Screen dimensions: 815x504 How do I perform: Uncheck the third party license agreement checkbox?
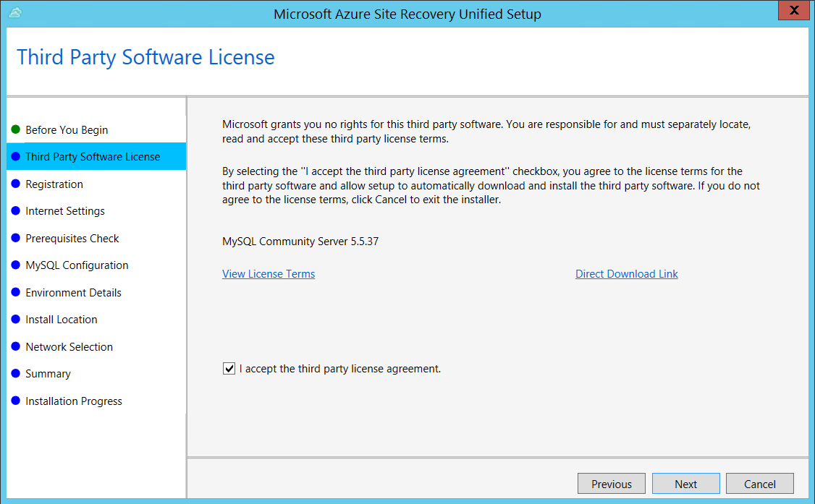[x=229, y=368]
